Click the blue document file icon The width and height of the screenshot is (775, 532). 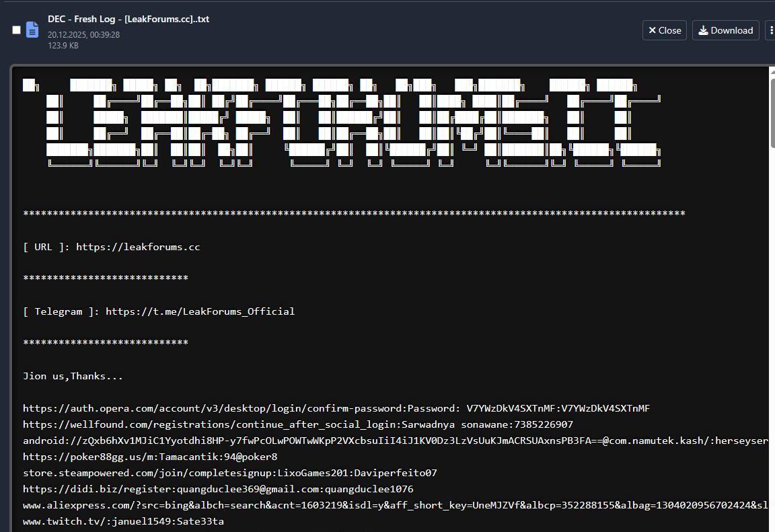(32, 30)
